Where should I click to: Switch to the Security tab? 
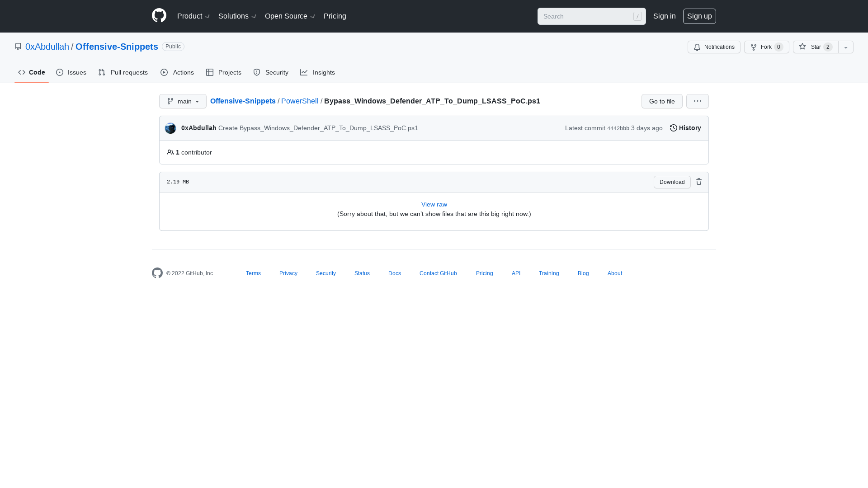(x=270, y=72)
